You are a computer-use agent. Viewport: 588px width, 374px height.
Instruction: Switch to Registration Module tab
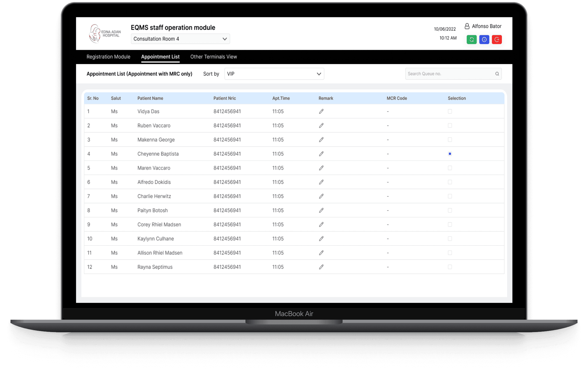pyautogui.click(x=108, y=57)
